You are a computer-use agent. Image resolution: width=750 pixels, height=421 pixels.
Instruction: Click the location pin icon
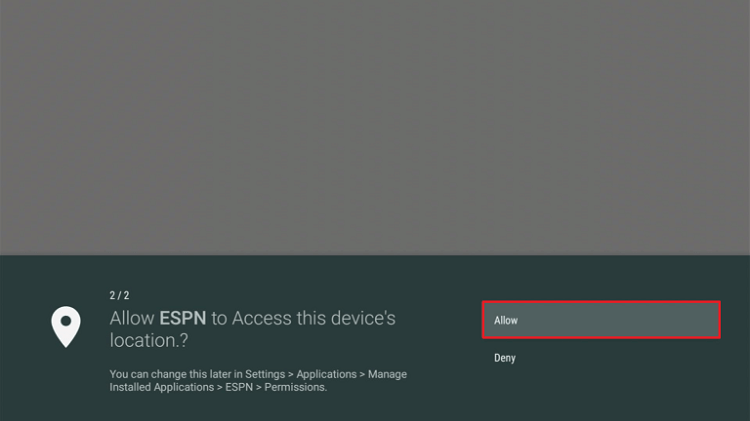click(66, 327)
